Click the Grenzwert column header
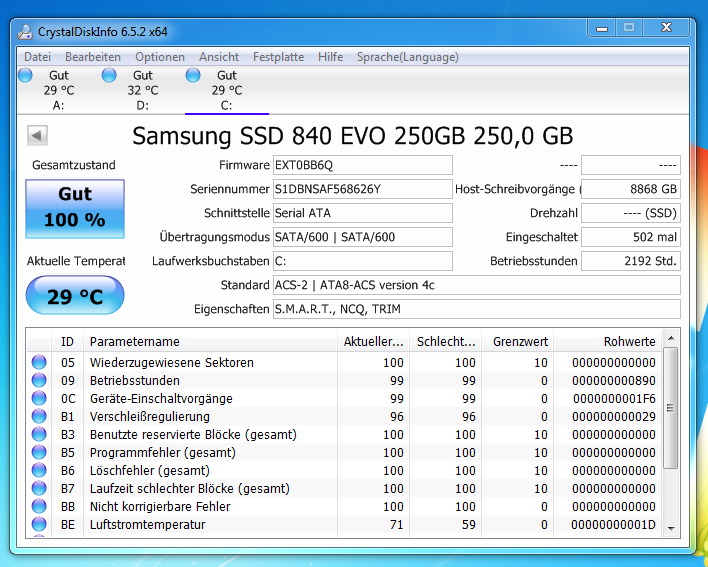Image resolution: width=708 pixels, height=567 pixels. tap(518, 342)
